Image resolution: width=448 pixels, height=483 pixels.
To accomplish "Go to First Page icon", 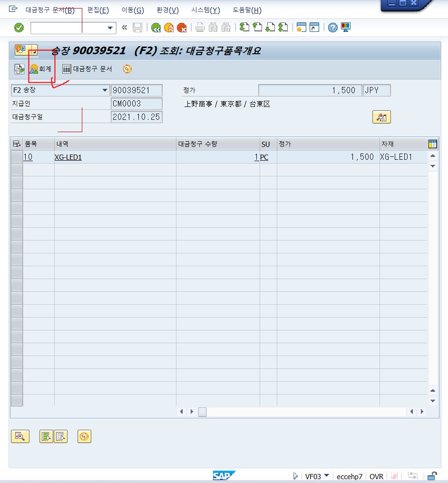I will point(244,27).
